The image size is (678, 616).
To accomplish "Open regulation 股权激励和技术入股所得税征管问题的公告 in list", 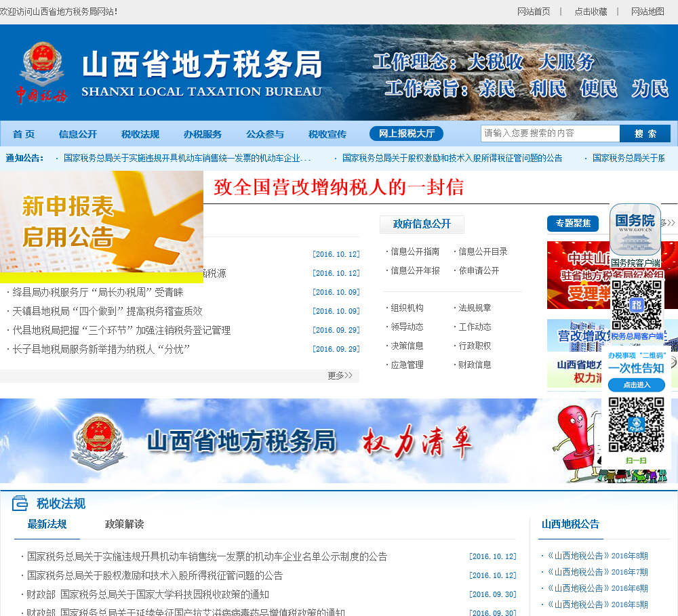I will pos(155,576).
